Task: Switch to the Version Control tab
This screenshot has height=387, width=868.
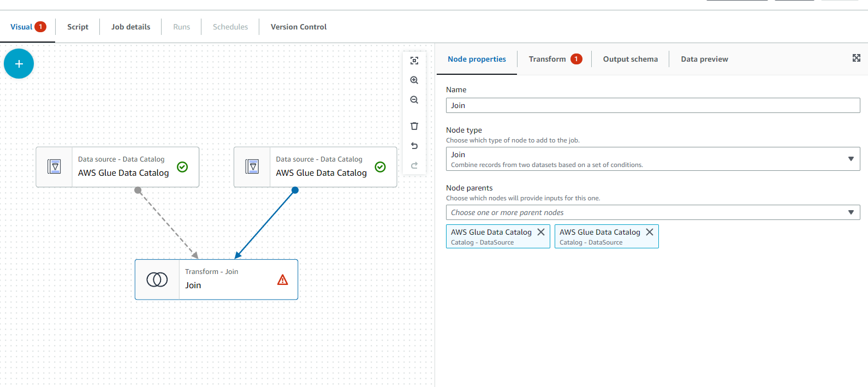Action: (x=299, y=27)
